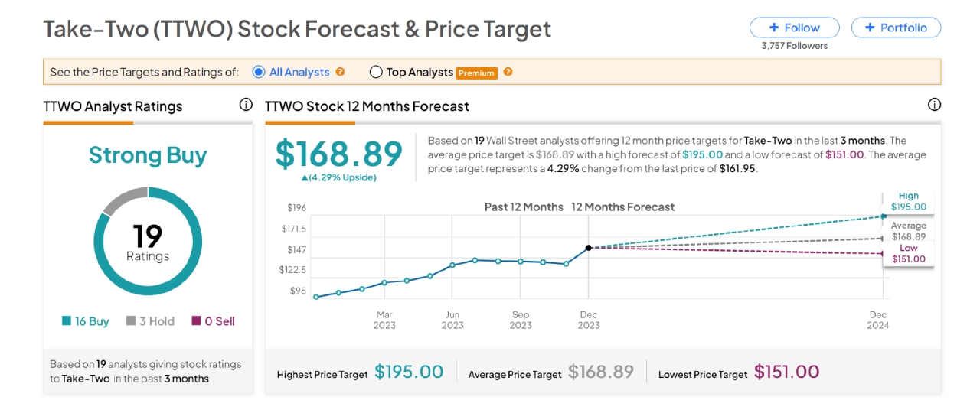Click the Follow button
Image resolution: width=980 pixels, height=413 pixels.
[x=794, y=28]
